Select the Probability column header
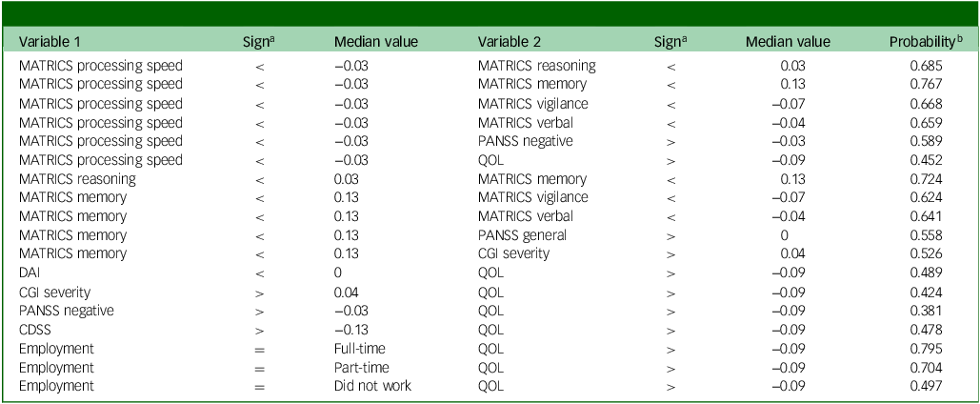This screenshot has width=980, height=404. coord(923,42)
